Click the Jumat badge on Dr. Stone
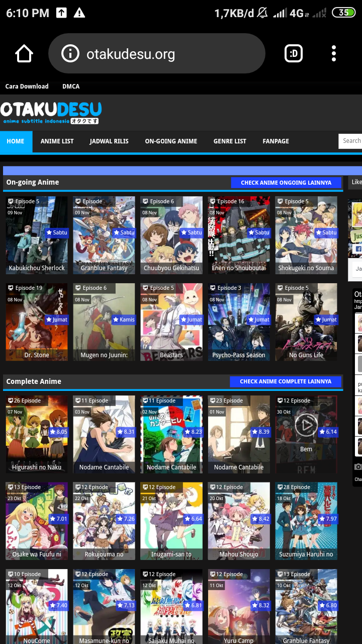The width and height of the screenshot is (362, 644). [56, 319]
